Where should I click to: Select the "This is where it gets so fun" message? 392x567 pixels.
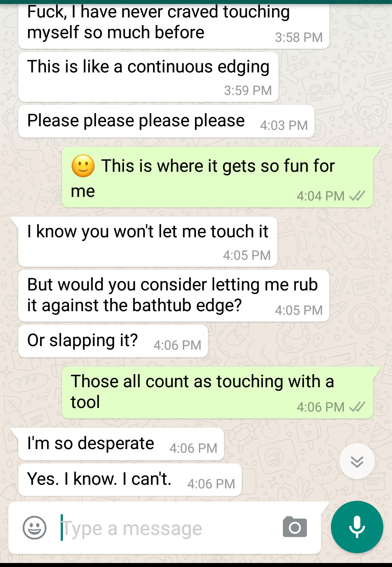point(217,177)
